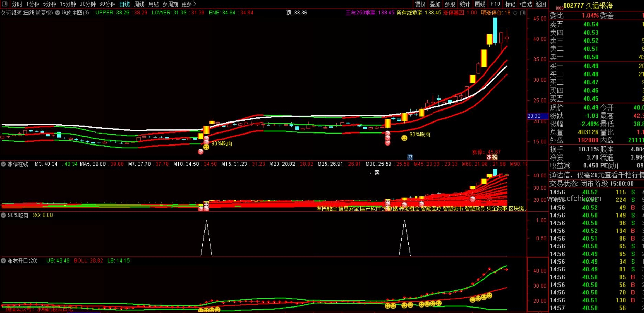
Task: Click the 涨停: 45.67 label
Action: coord(486,152)
